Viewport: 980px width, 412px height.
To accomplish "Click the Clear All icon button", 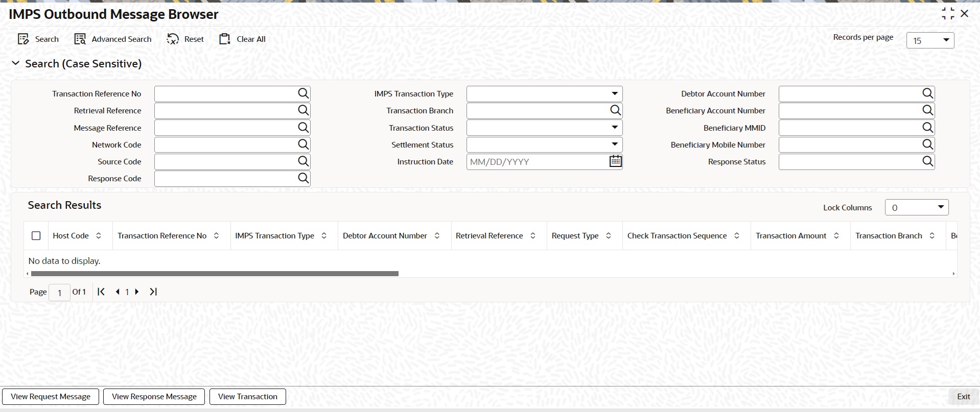I will (225, 39).
